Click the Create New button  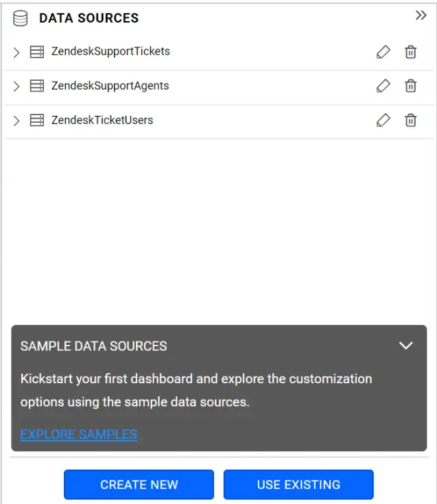[139, 485]
